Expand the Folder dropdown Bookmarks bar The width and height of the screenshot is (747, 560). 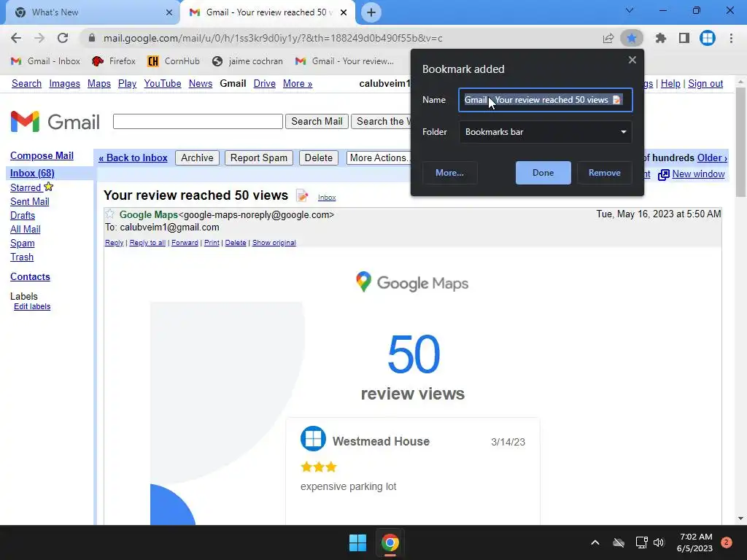(x=546, y=132)
